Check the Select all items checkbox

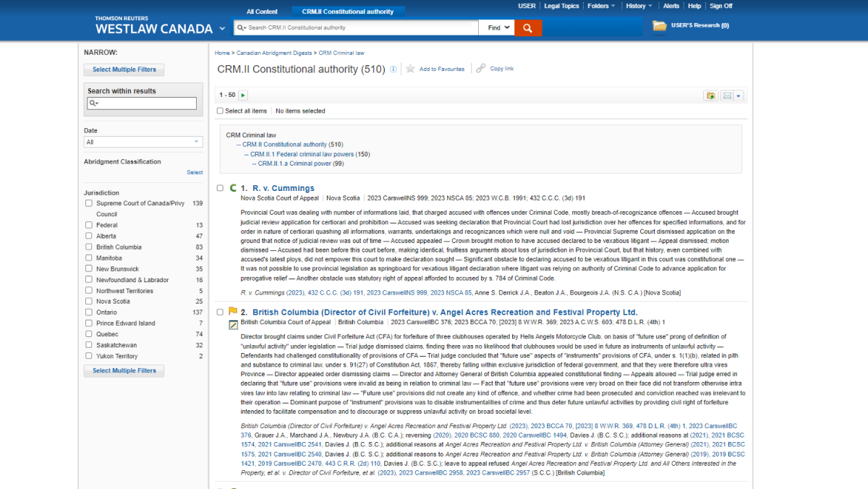click(220, 110)
